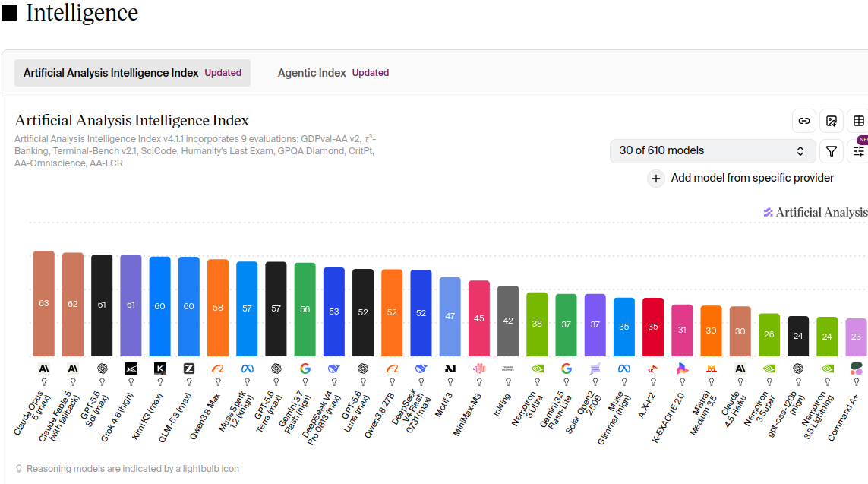Click the plus button to add model
Screen dimensions: 868x484
(656, 179)
